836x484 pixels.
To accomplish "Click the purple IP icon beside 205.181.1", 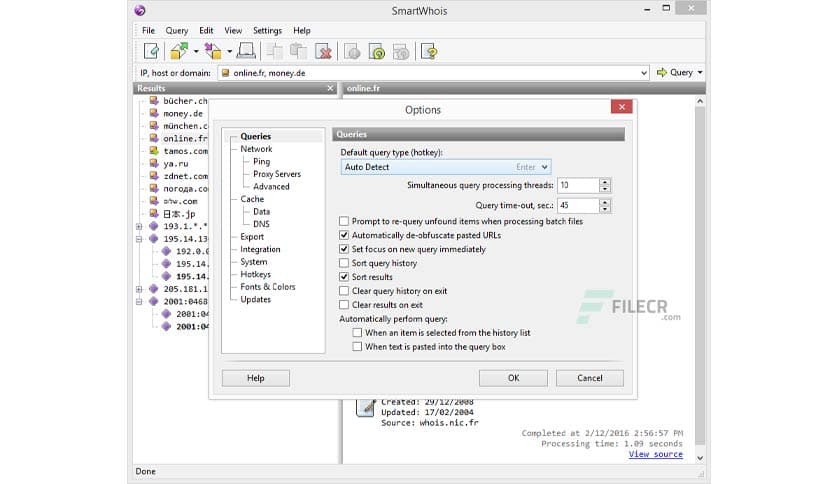I will pyautogui.click(x=154, y=289).
